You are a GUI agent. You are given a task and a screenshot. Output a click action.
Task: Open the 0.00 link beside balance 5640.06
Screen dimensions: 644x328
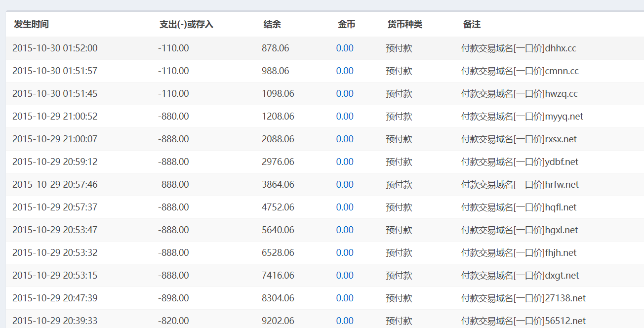[x=345, y=230]
